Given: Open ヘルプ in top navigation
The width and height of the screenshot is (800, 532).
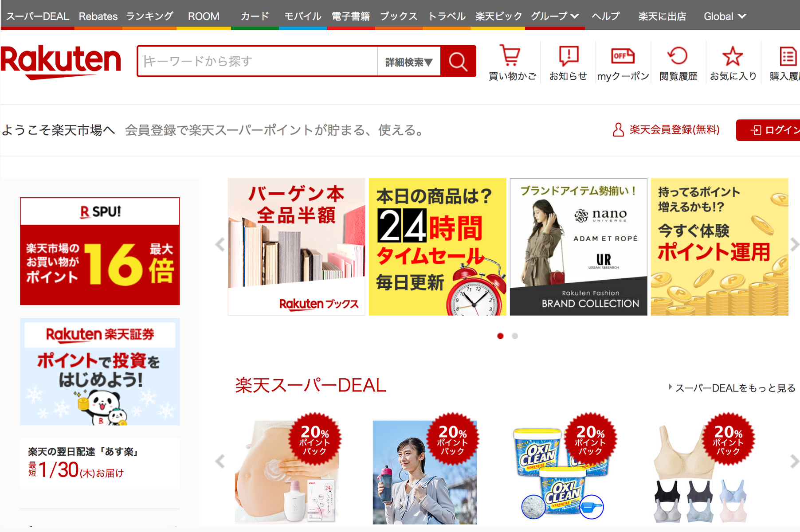Looking at the screenshot, I should click(606, 16).
